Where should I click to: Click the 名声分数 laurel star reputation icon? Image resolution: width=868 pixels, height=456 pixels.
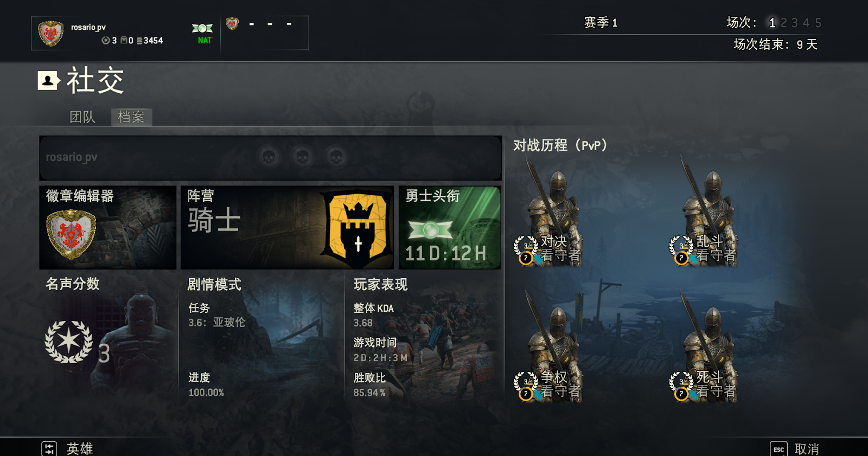click(x=69, y=342)
